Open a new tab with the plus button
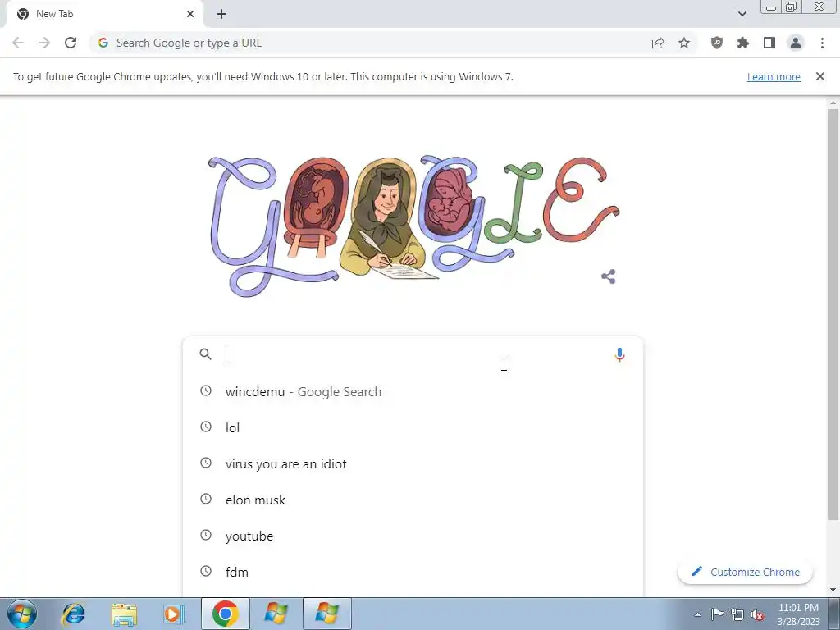The image size is (840, 630). pyautogui.click(x=221, y=14)
